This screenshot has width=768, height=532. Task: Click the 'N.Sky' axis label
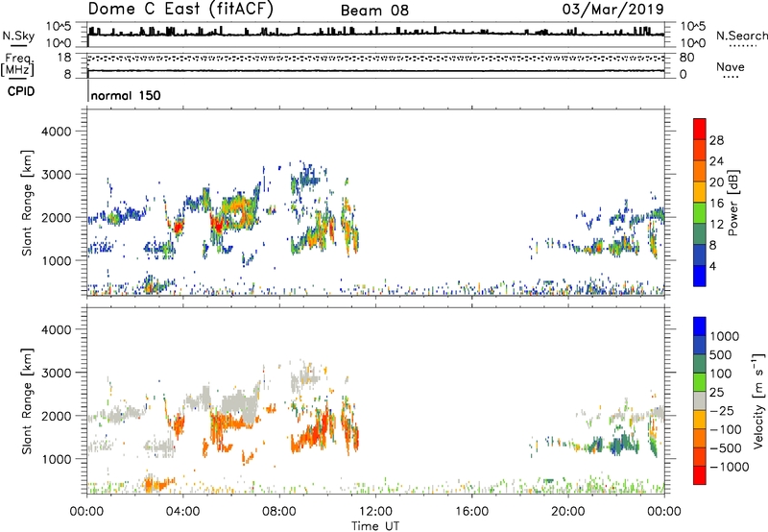(18, 36)
